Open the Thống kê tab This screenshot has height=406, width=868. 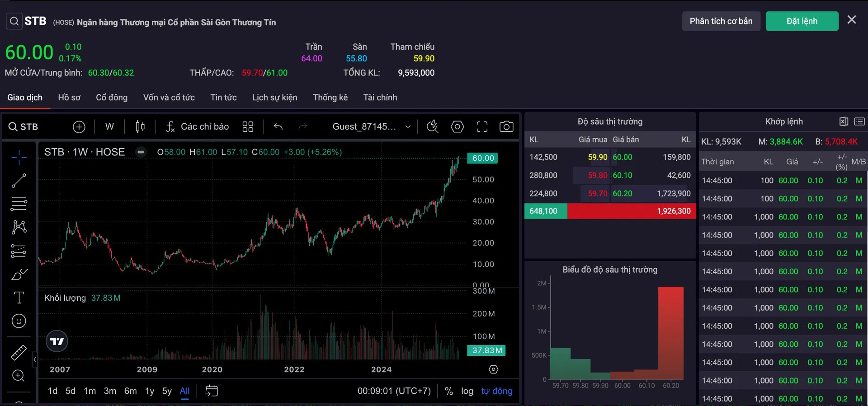point(330,98)
